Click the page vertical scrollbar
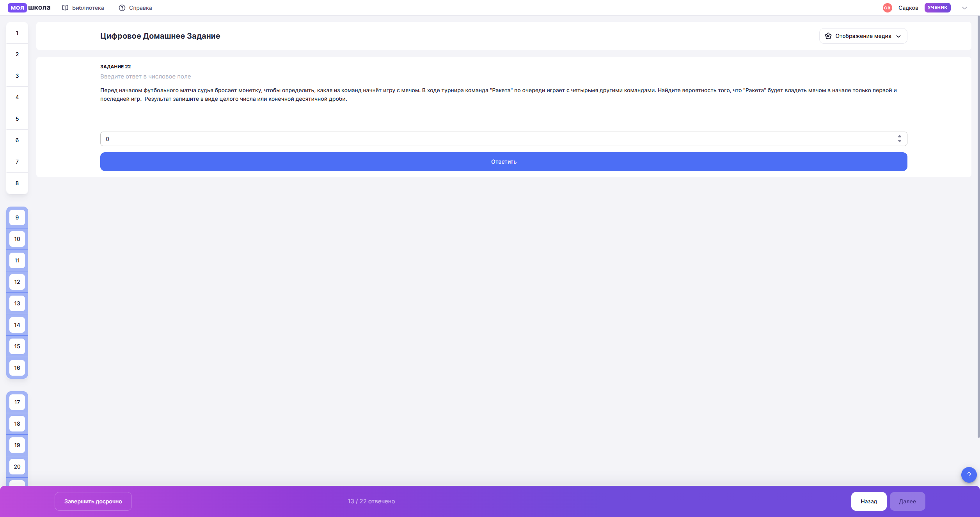The height and width of the screenshot is (517, 980). (978, 226)
